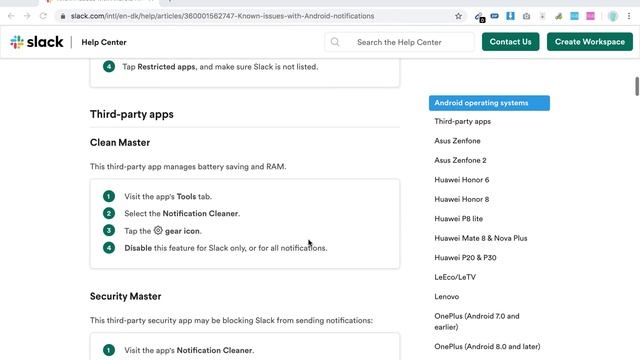Go to Lenovo section in the sidebar

pos(447,297)
